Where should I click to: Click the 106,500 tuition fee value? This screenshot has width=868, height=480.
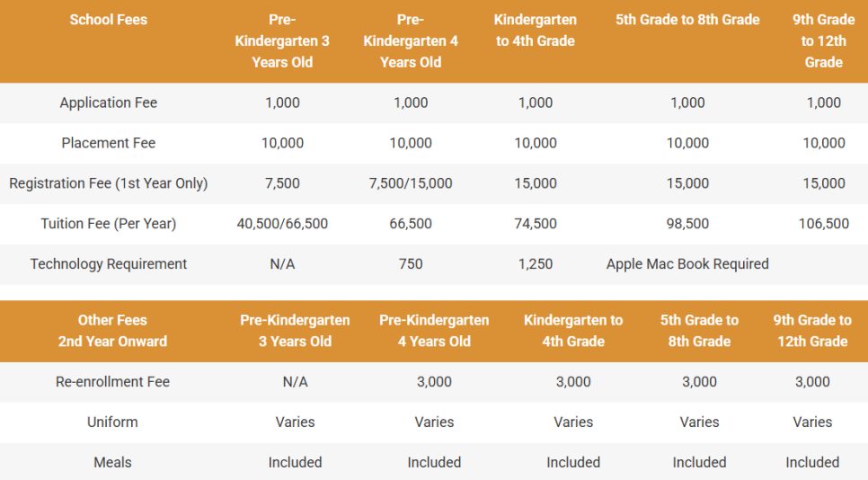click(823, 224)
